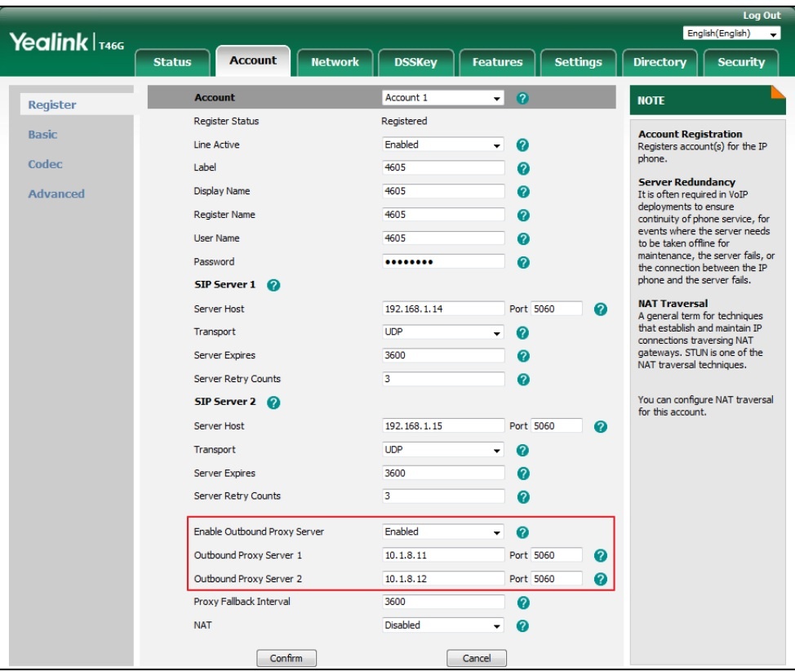The width and height of the screenshot is (795, 672).
Task: Open Codec in the sidebar
Action: (x=45, y=164)
